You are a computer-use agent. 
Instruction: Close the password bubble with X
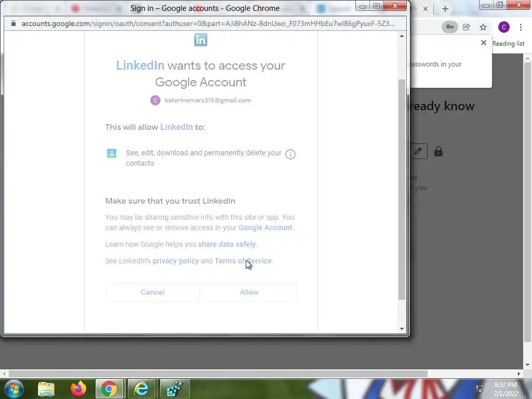click(484, 43)
